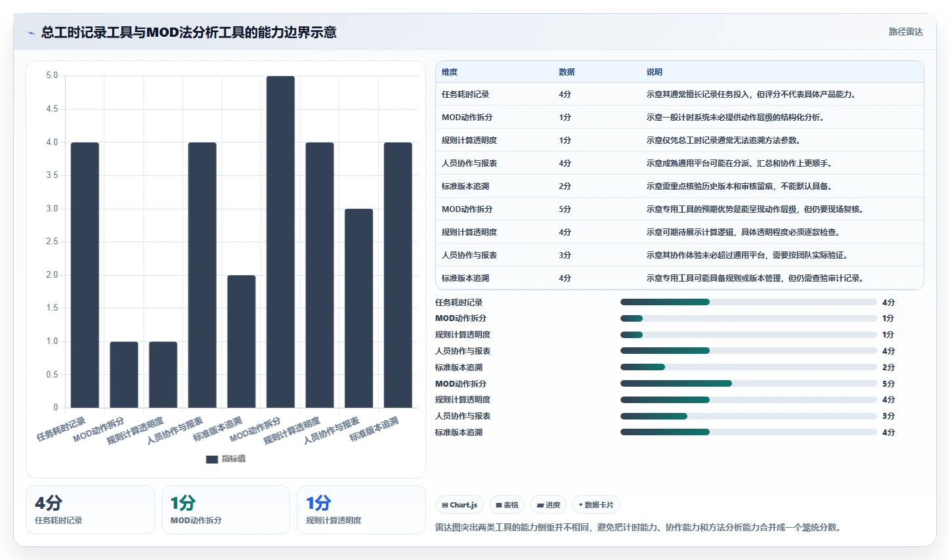Click table text 示意可期待展示计算逻辑
The image size is (950, 560).
point(690,232)
